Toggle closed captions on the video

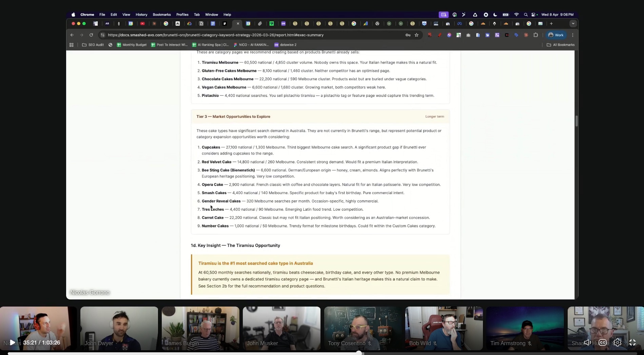pos(602,342)
